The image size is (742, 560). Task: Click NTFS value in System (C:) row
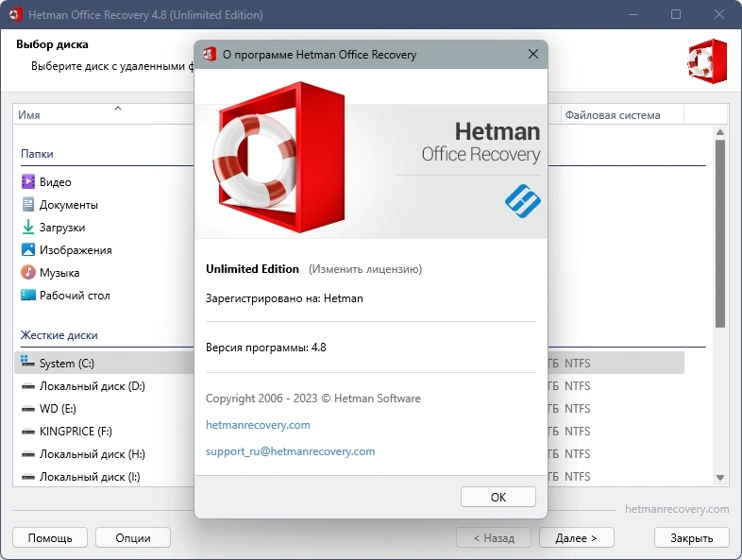click(578, 363)
